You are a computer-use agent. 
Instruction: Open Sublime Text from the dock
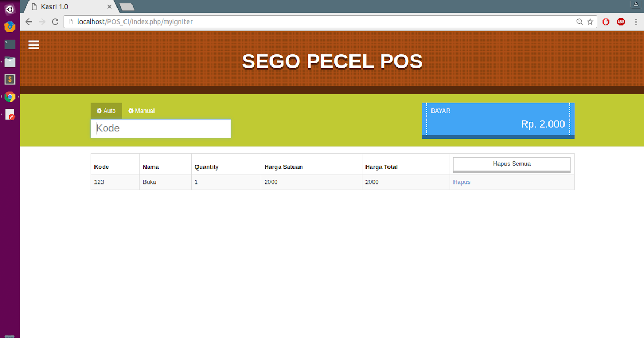click(10, 79)
